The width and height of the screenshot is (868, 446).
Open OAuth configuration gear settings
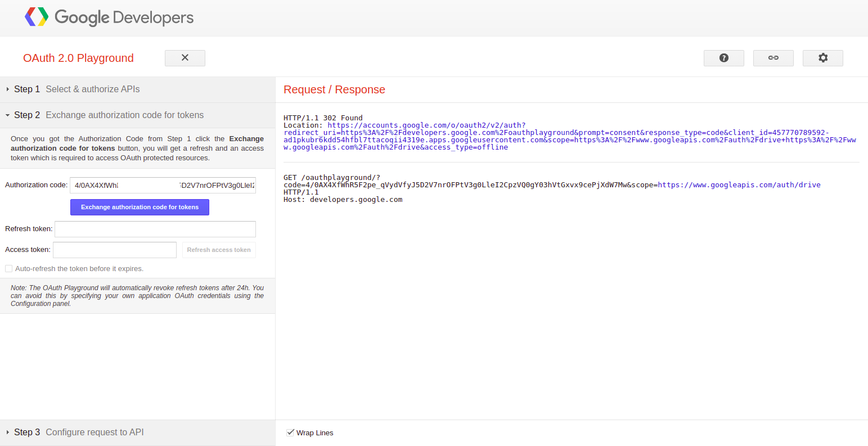823,58
